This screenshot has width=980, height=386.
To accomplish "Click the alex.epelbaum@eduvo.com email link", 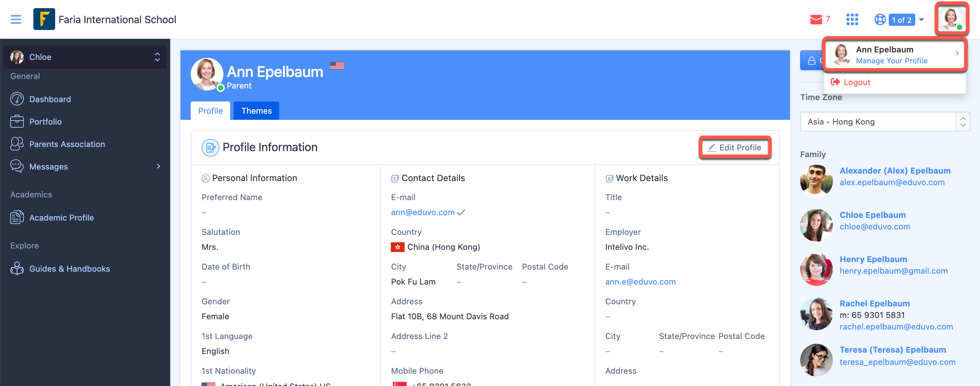I will tap(892, 182).
